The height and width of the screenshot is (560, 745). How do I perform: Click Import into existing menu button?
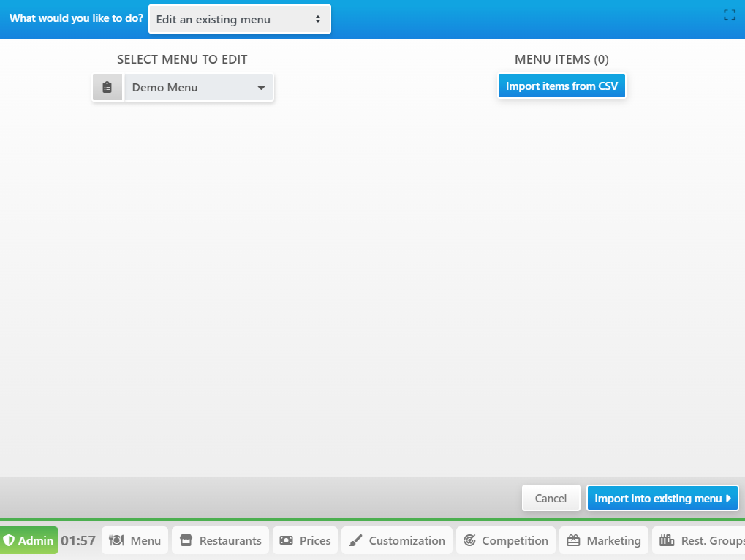coord(662,499)
